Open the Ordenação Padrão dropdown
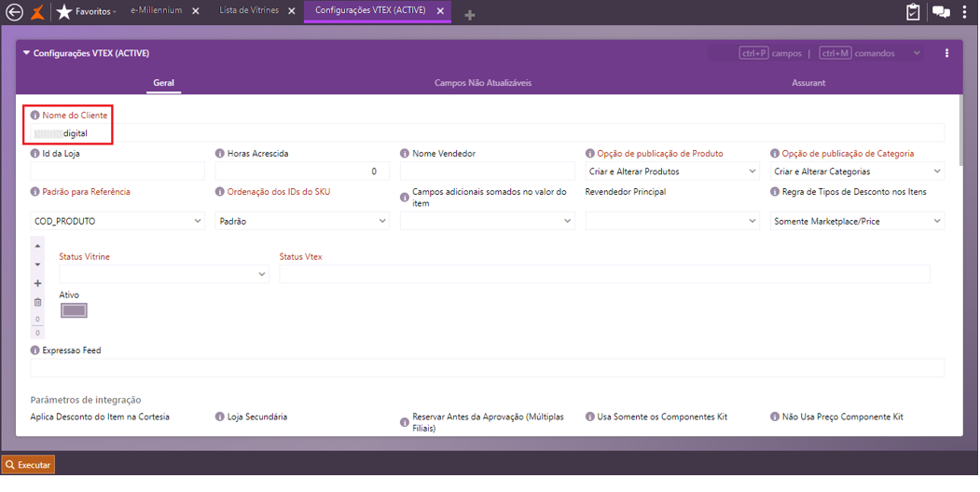This screenshot has height=492, width=980. point(302,221)
